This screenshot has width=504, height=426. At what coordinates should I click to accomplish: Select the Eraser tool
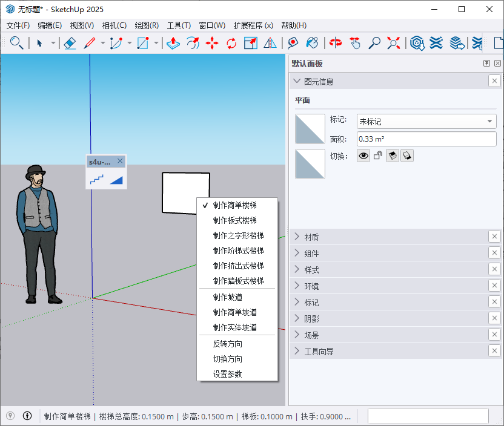click(71, 43)
